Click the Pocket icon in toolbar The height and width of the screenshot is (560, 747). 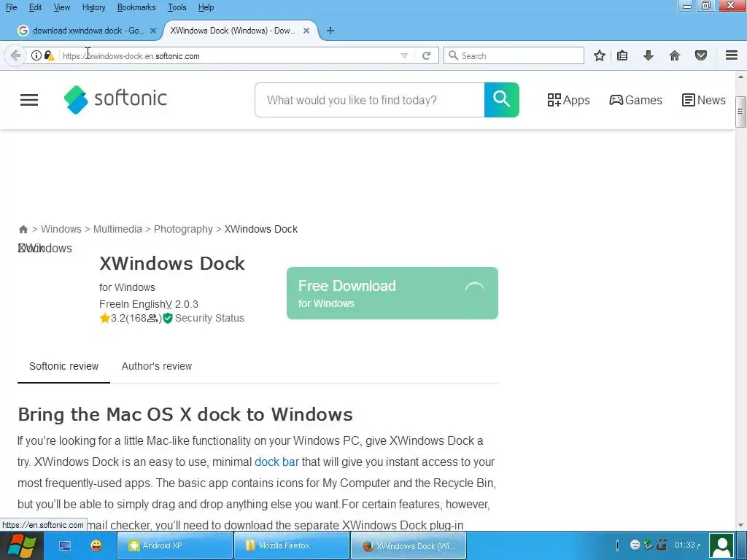700,55
